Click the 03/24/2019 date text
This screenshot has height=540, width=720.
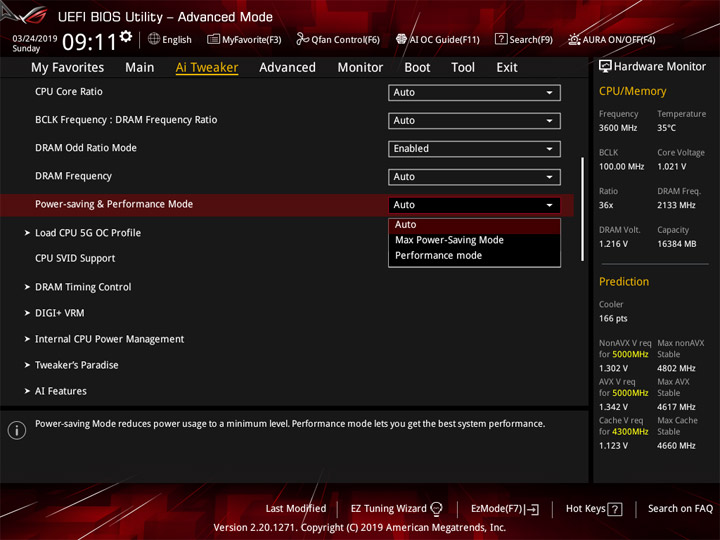point(34,39)
